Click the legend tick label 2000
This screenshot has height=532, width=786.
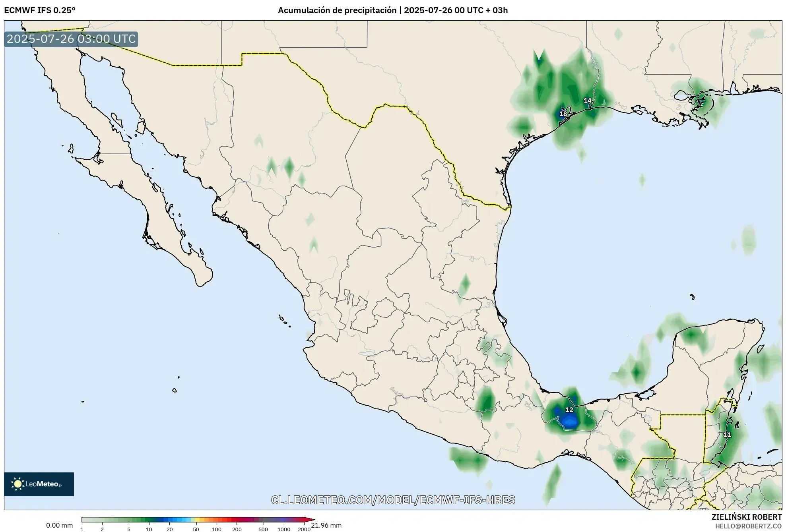click(x=304, y=529)
